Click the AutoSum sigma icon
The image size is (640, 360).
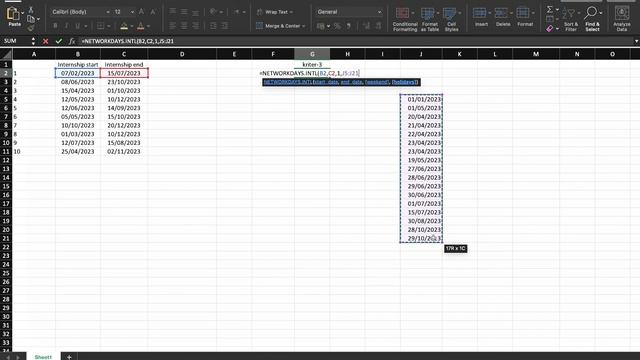[550, 9]
